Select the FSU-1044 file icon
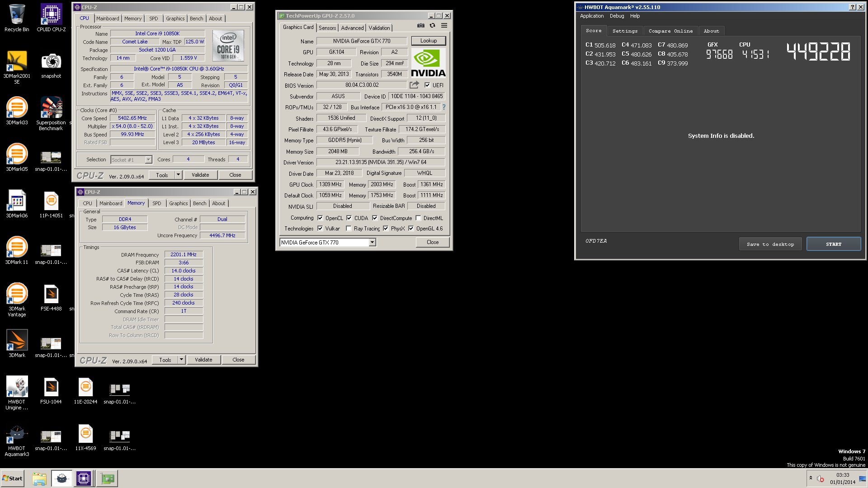This screenshot has height=488, width=868. (51, 390)
